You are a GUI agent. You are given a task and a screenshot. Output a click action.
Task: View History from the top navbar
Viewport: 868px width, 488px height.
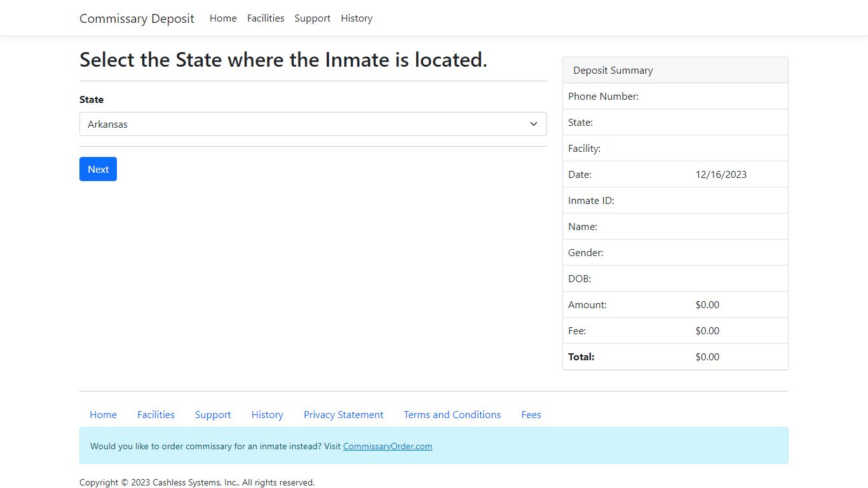356,18
